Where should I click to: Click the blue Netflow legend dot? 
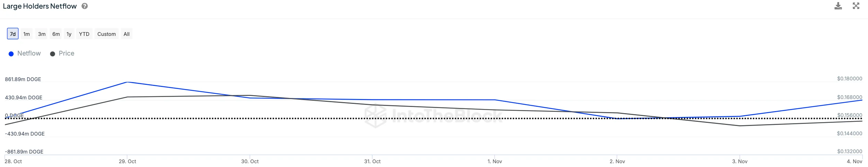[x=11, y=54]
